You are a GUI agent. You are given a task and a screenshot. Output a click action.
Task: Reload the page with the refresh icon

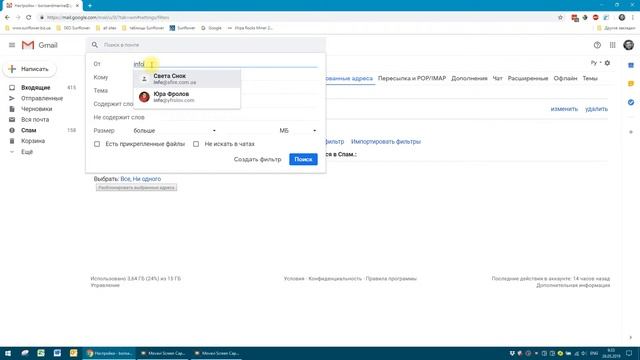point(29,17)
